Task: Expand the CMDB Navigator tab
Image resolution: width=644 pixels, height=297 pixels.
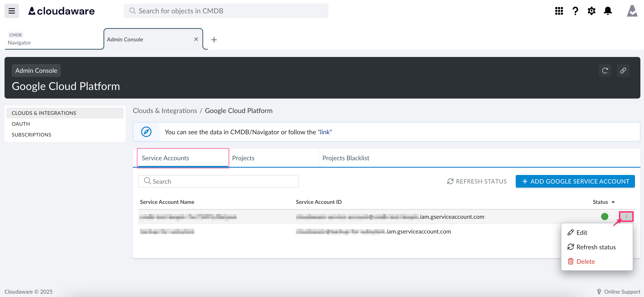Action: 19,39
